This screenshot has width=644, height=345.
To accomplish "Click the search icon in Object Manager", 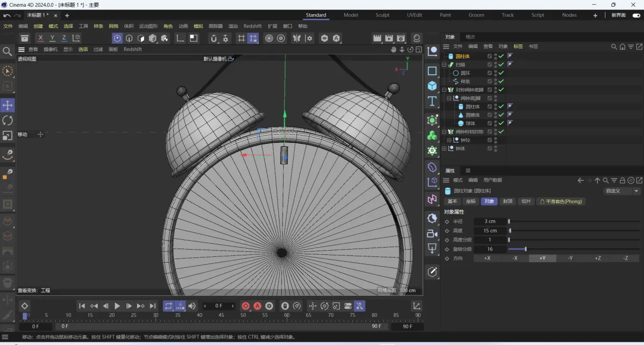I will [614, 46].
